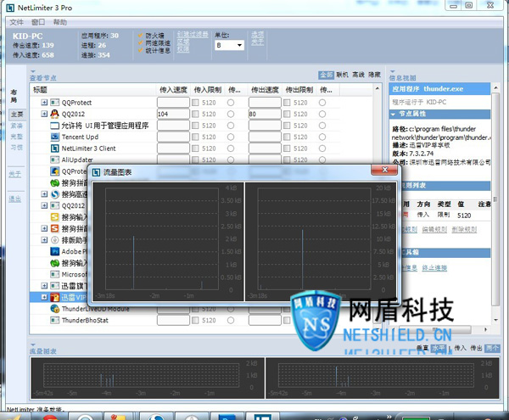Image resolution: width=509 pixels, height=420 pixels.
Task: Click the 删除规则 link
Action: (464, 229)
